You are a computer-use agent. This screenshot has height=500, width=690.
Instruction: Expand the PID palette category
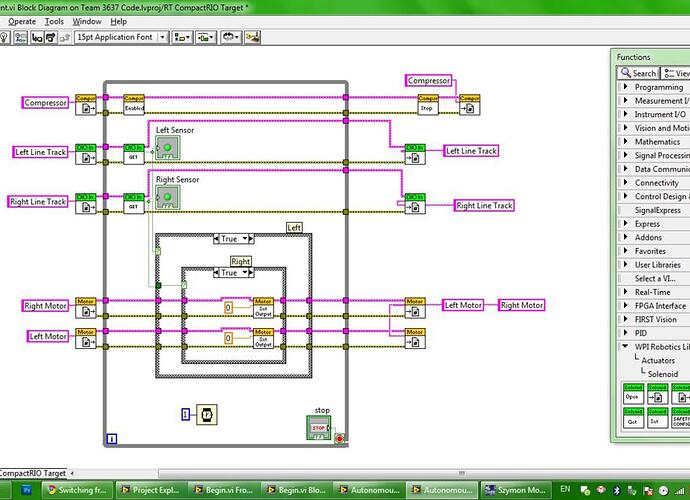[x=626, y=333]
